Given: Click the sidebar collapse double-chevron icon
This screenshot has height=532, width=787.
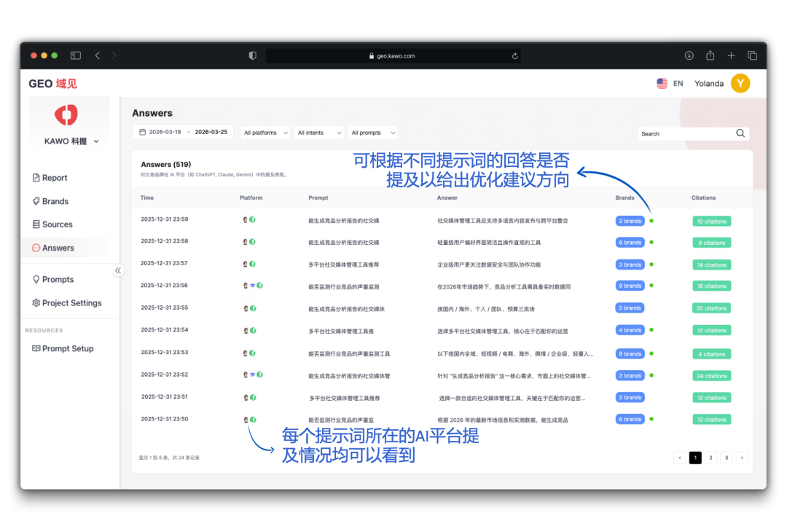Looking at the screenshot, I should click(118, 270).
